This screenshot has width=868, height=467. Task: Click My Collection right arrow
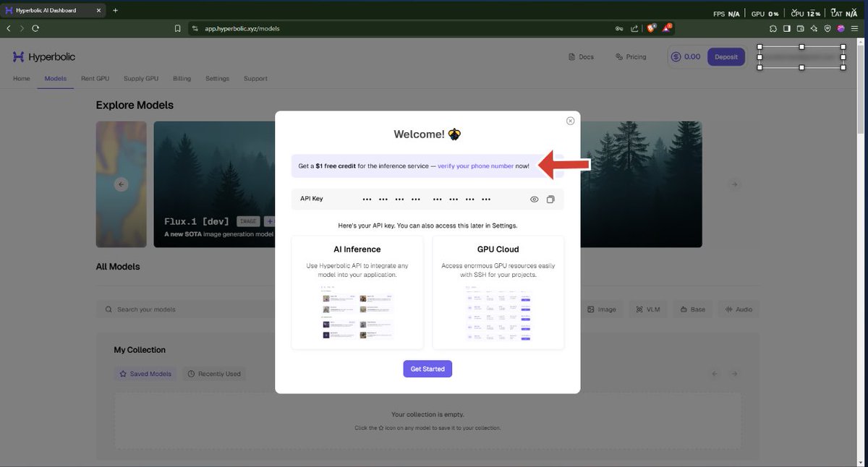[x=734, y=374]
